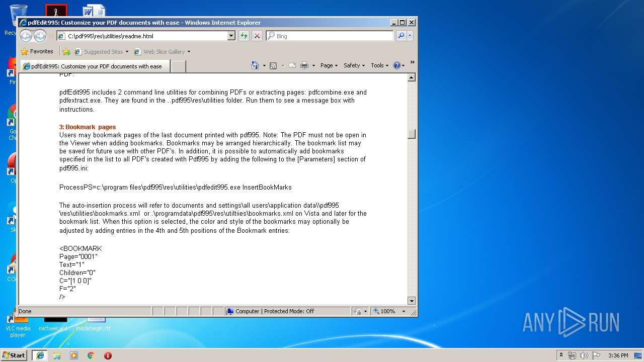Expand the zoom level dropdown arrow
The width and height of the screenshot is (644, 362).
tap(404, 311)
